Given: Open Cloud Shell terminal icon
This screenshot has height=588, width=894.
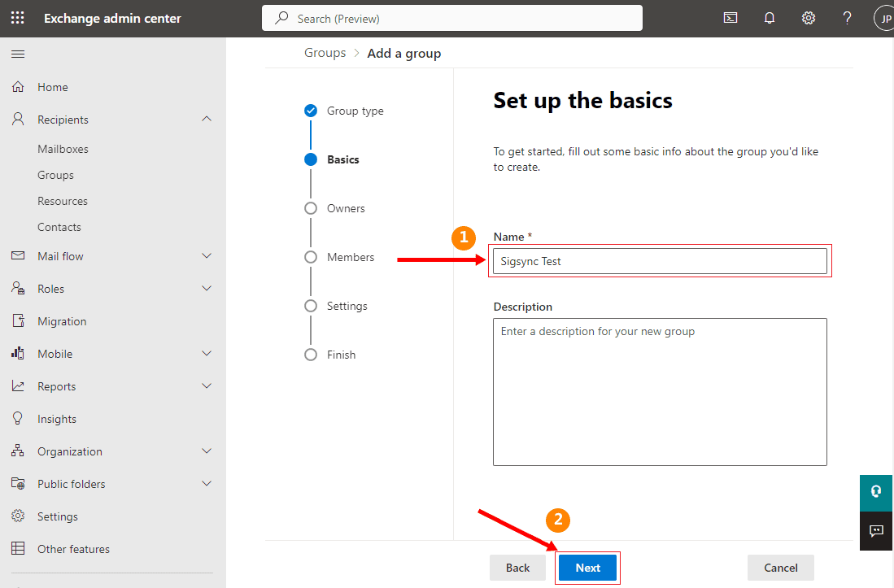Looking at the screenshot, I should 730,18.
